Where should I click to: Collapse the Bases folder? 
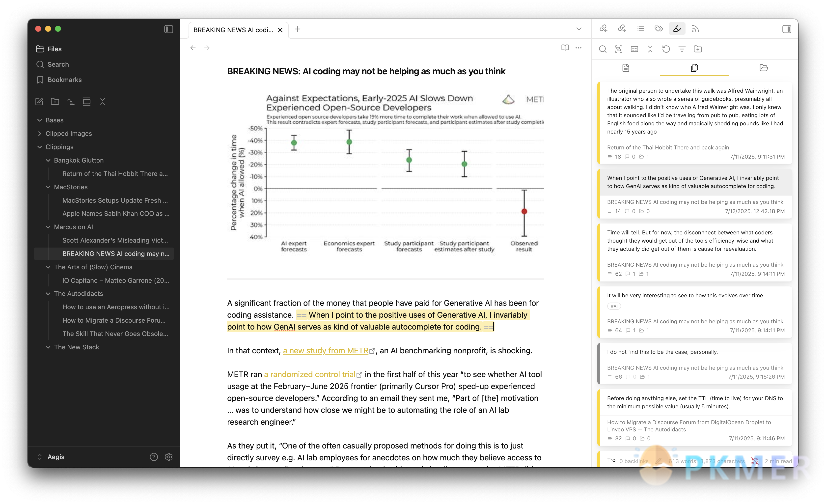click(x=40, y=120)
